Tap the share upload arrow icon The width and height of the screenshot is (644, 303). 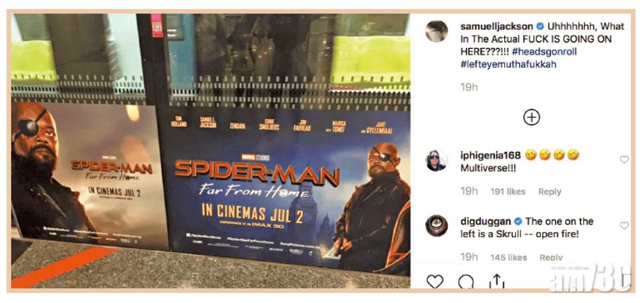[x=497, y=281]
